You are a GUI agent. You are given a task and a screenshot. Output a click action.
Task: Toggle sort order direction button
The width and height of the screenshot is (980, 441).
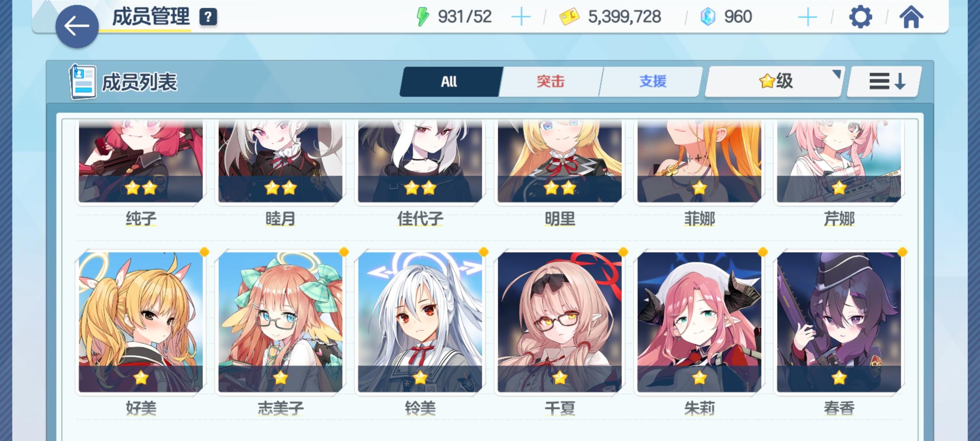pos(884,81)
